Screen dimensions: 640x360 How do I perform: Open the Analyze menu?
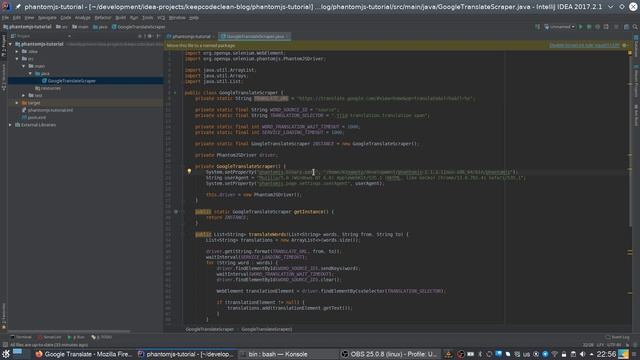click(x=82, y=18)
